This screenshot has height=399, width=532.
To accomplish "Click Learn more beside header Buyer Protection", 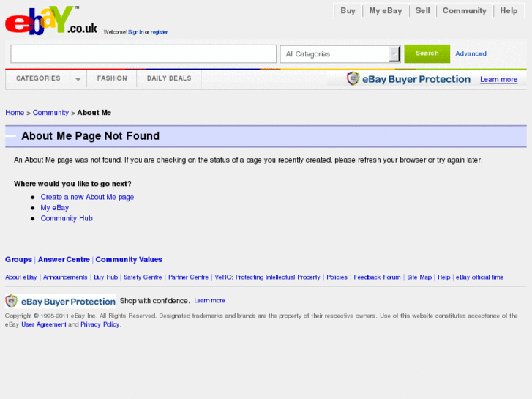I will [498, 80].
